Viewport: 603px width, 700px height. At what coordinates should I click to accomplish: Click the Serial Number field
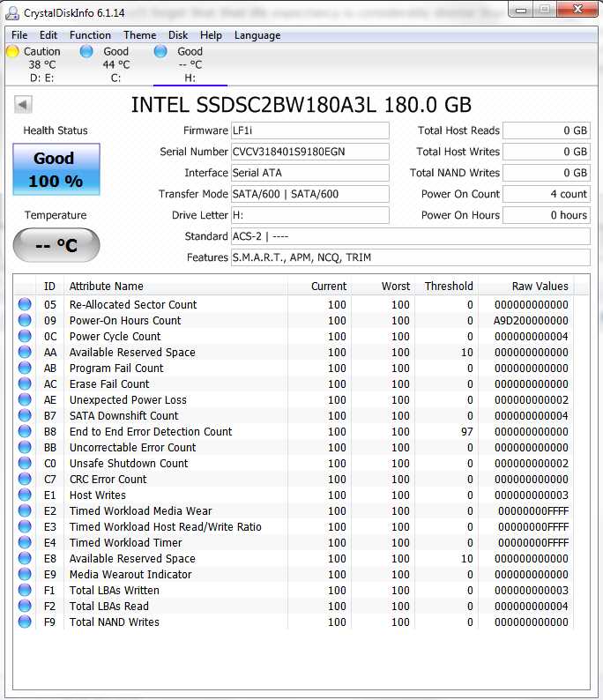click(x=309, y=152)
